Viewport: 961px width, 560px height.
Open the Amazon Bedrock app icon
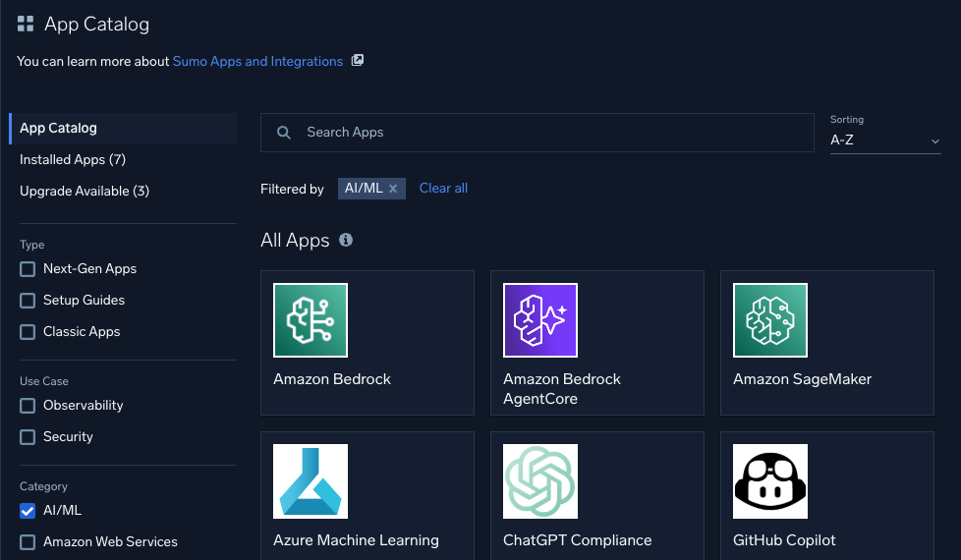[311, 320]
